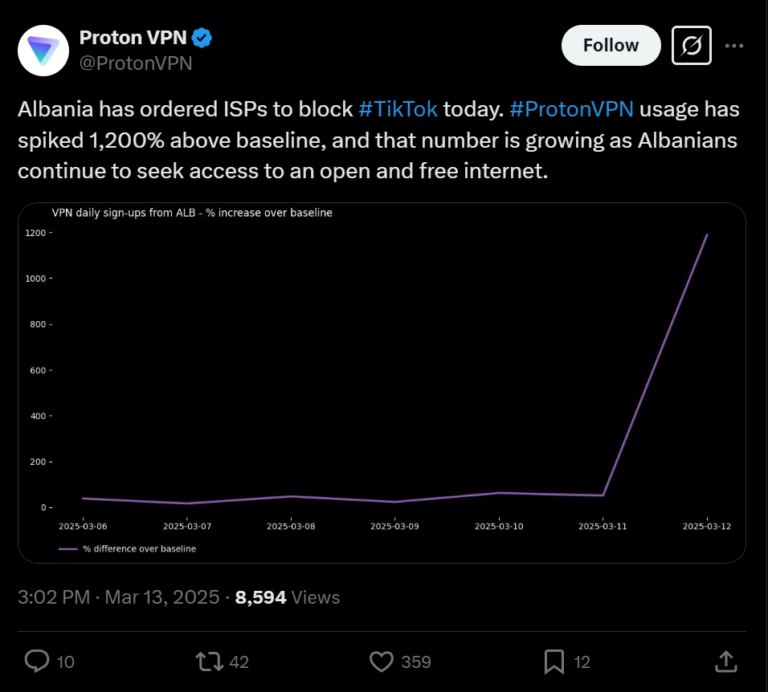
Task: Open the Grok slash-circle icon
Action: 691,46
